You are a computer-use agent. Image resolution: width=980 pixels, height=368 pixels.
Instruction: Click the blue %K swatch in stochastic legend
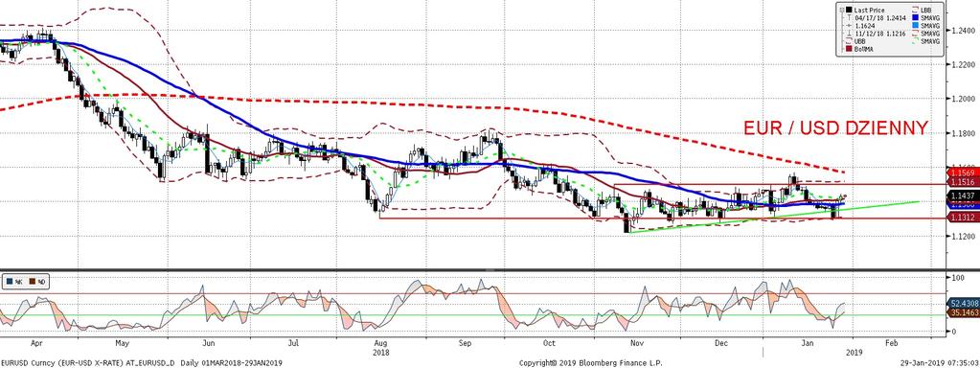click(x=10, y=281)
